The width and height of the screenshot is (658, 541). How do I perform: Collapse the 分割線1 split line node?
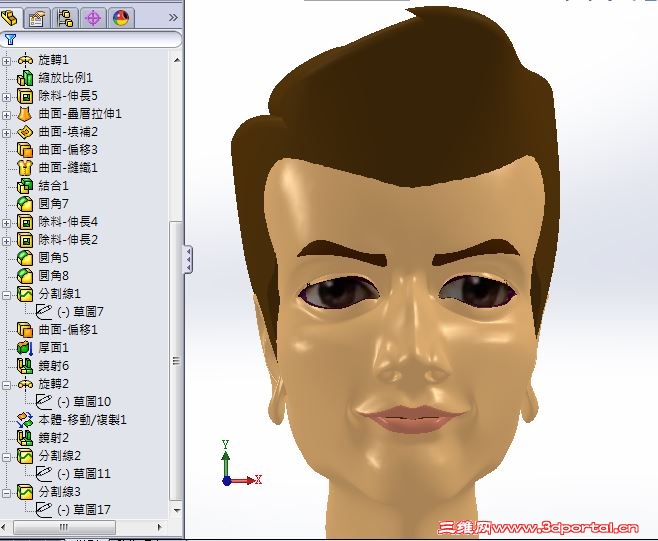[6, 295]
